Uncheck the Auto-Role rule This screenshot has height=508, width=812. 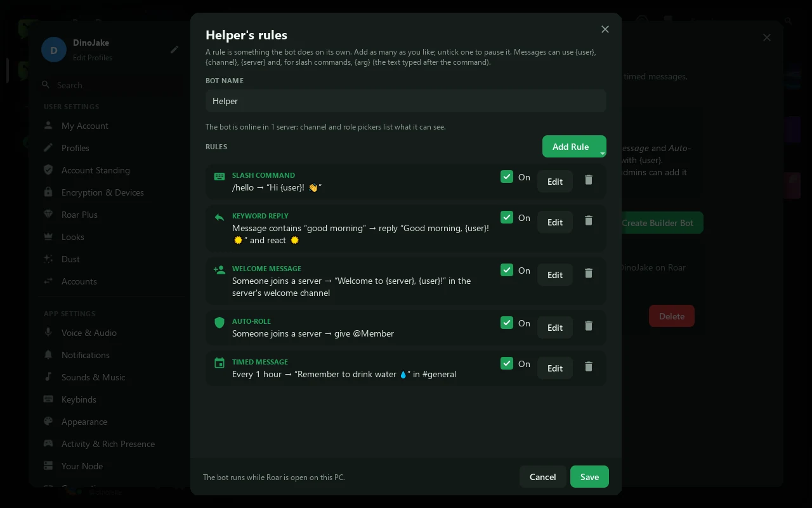pyautogui.click(x=507, y=323)
